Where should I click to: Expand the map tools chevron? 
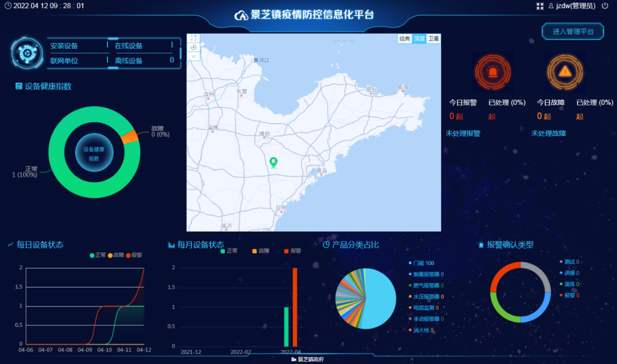coord(194,56)
